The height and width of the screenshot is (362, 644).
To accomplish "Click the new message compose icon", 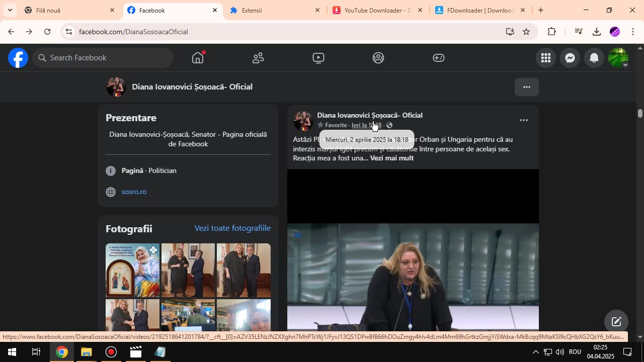I will tap(616, 322).
